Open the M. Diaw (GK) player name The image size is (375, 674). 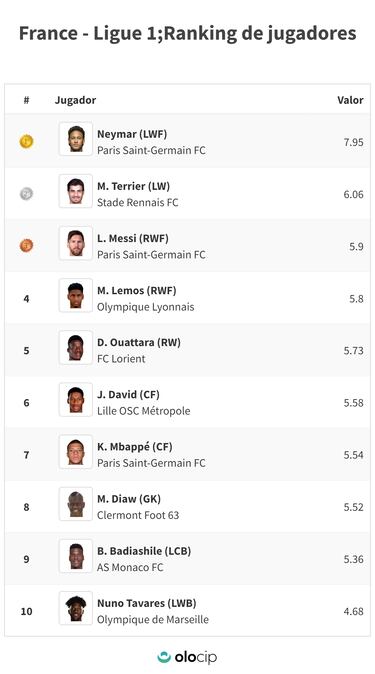pyautogui.click(x=129, y=499)
